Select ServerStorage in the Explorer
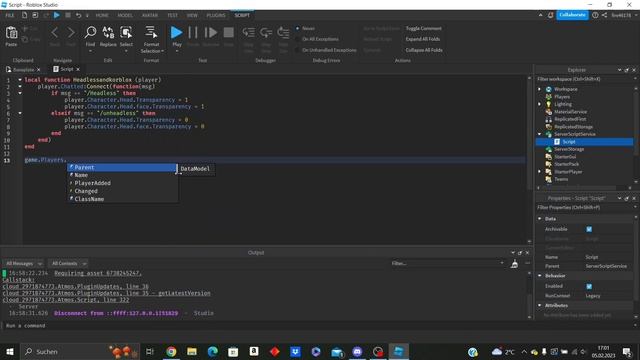 coord(569,149)
